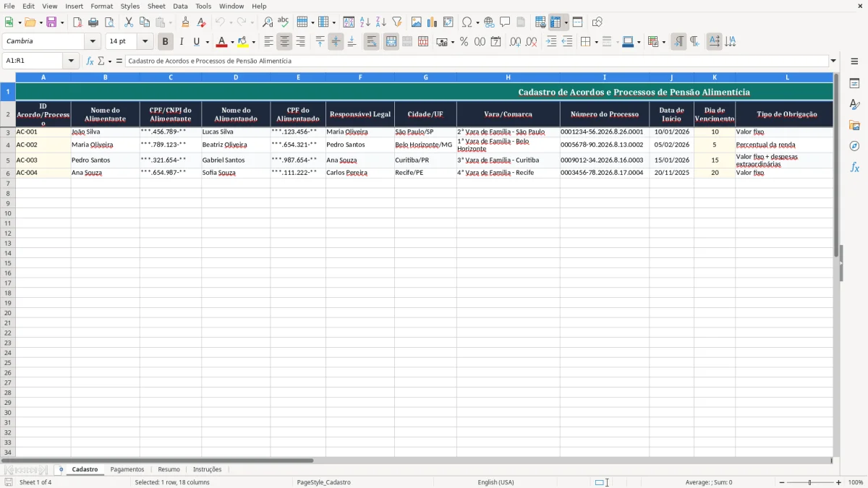Click the English (USA) language status
This screenshot has width=868, height=488.
[496, 482]
